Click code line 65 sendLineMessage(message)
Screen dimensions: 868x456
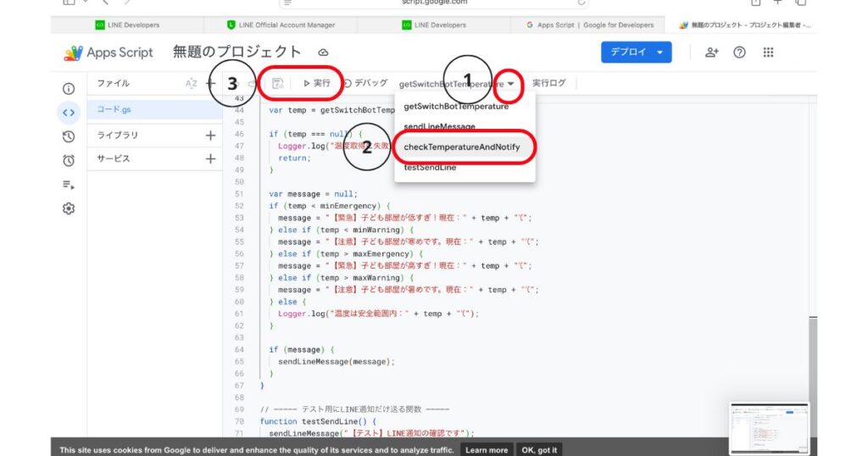click(x=337, y=361)
